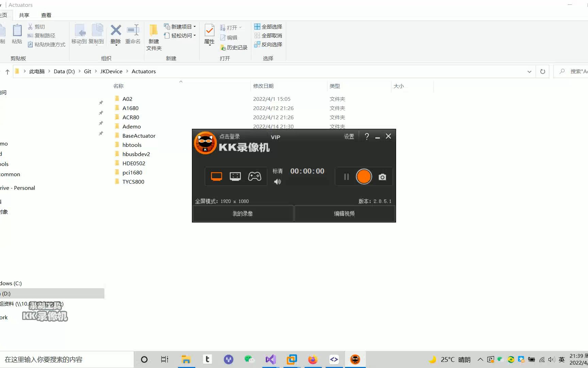Screen dimensions: 588x368
Task: Click 编辑 in the ribbon open group
Action: coord(229,37)
